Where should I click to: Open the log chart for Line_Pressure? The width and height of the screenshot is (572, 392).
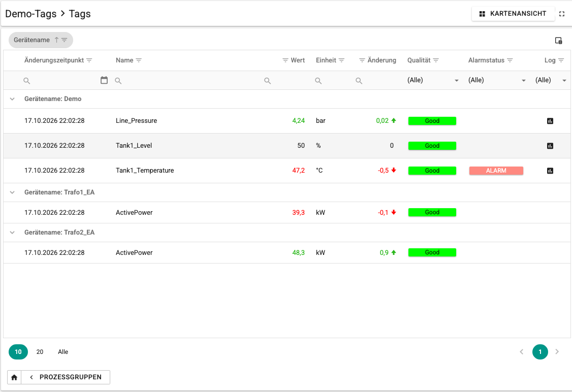pyautogui.click(x=550, y=121)
